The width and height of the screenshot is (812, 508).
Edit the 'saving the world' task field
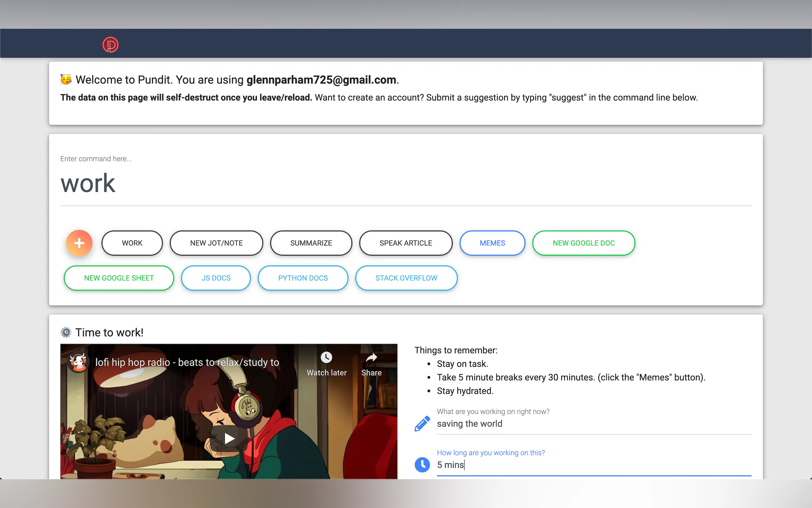[x=594, y=424]
